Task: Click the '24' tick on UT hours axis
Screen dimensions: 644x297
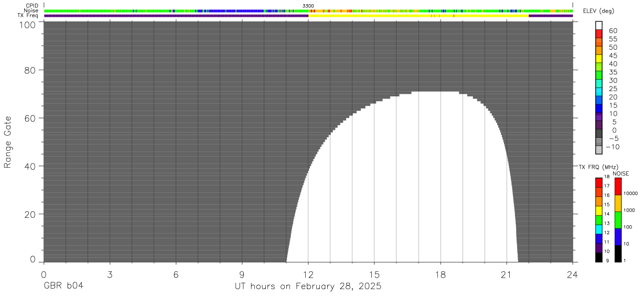Action: tap(573, 274)
